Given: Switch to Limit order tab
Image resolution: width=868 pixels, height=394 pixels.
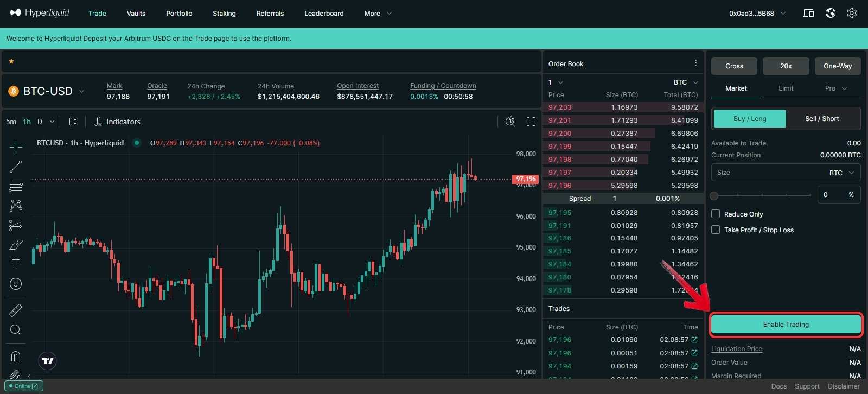Looking at the screenshot, I should coord(786,88).
